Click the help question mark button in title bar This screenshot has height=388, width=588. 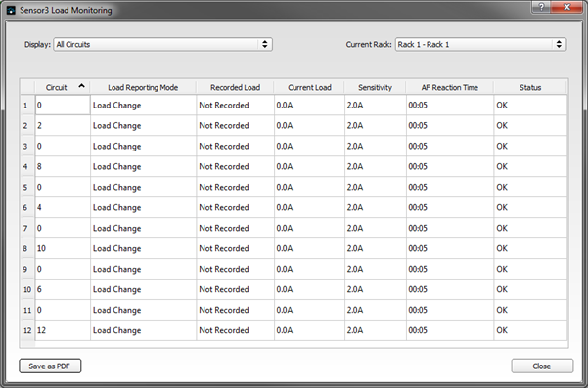tap(541, 7)
